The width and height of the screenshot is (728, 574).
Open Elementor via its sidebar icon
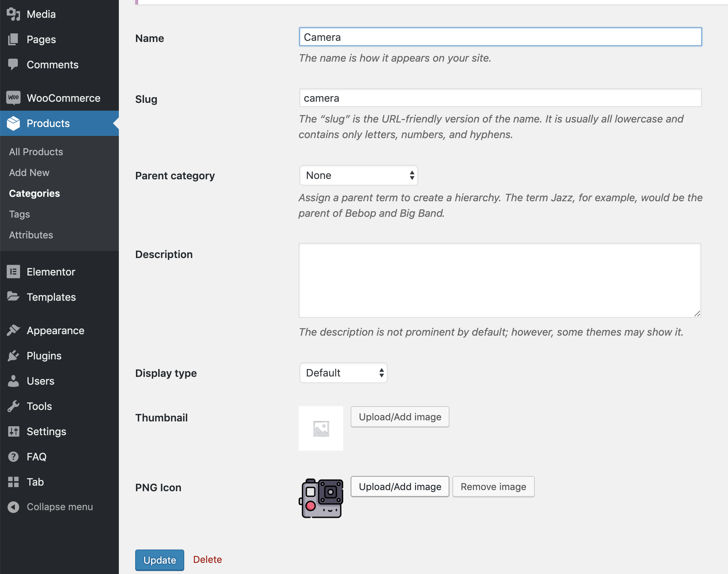pyautogui.click(x=13, y=271)
